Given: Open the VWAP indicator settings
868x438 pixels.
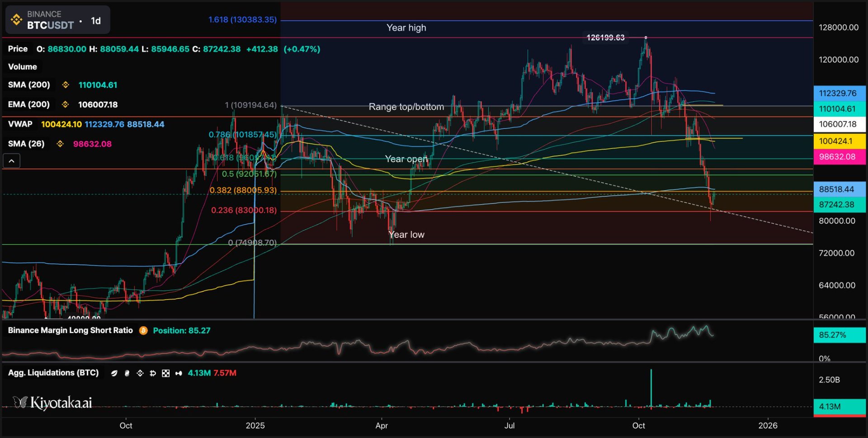Looking at the screenshot, I should 20,124.
